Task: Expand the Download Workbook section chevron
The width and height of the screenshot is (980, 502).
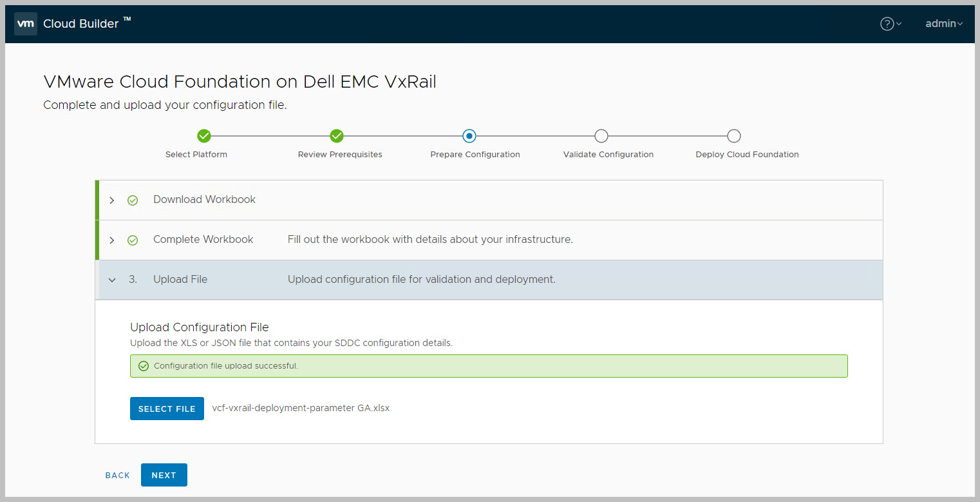Action: pyautogui.click(x=112, y=200)
